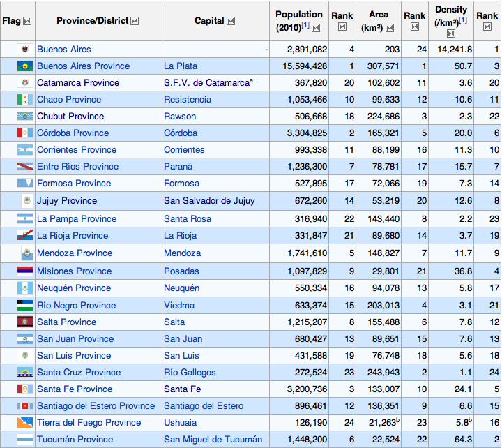
Task: Sort by Density (/km²) column sort icon
Action: 451,33
